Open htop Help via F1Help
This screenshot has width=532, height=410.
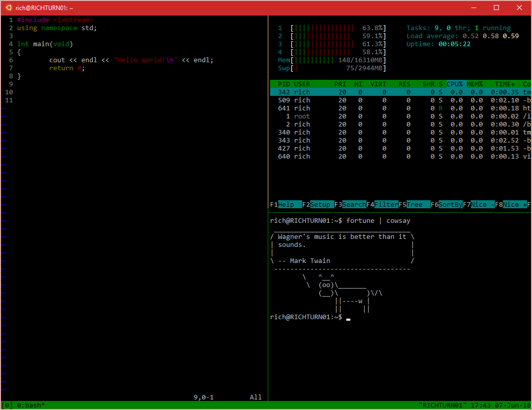pyautogui.click(x=287, y=204)
